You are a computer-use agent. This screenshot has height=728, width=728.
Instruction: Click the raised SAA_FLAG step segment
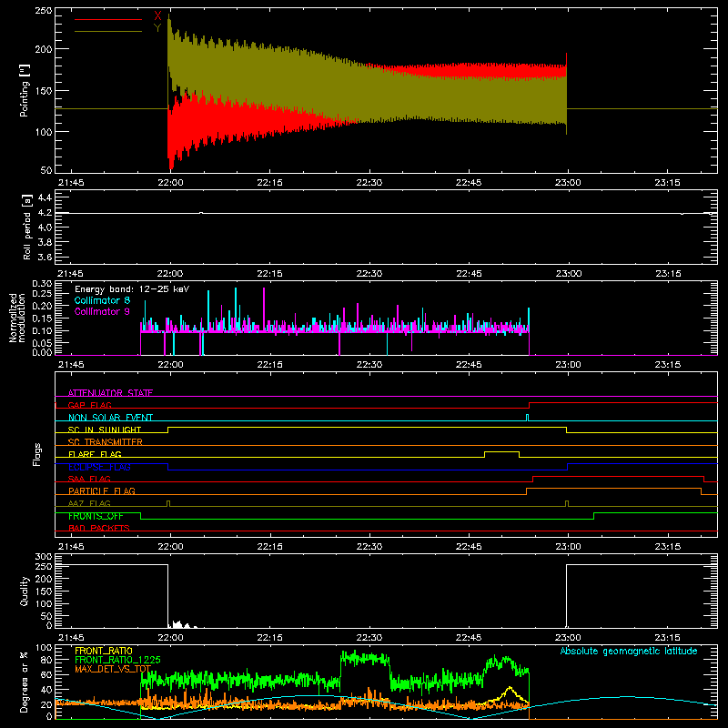[619, 476]
